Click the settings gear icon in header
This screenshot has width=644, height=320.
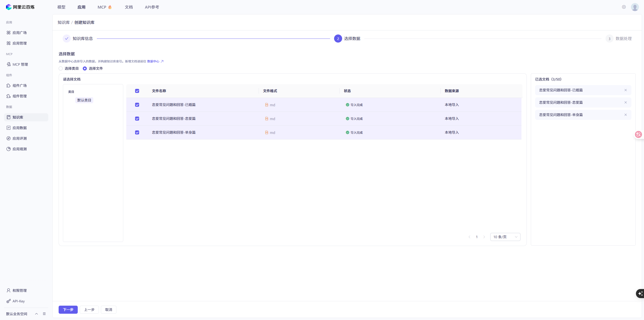(x=624, y=7)
